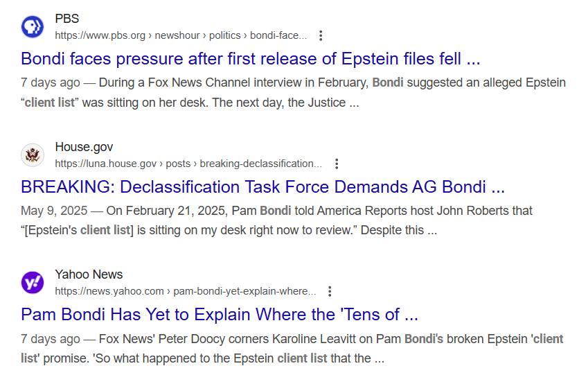This screenshot has height=375, width=588.
Task: Open the 'Bondi faces pressure after first release' headline
Action: point(250,58)
